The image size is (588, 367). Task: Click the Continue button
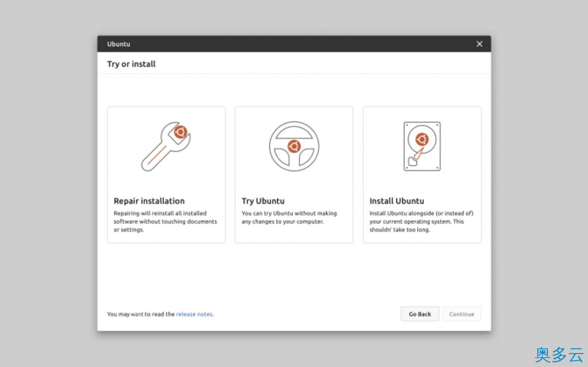pyautogui.click(x=462, y=314)
